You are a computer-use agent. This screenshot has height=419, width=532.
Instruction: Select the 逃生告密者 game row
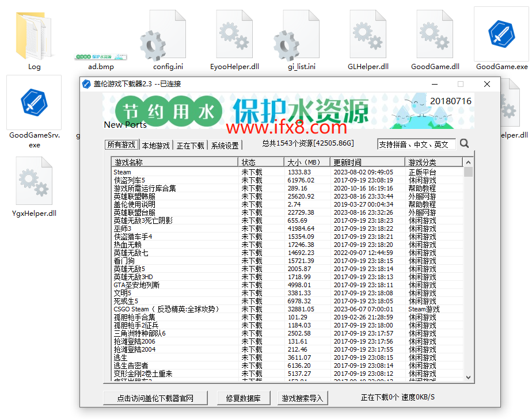point(287,365)
